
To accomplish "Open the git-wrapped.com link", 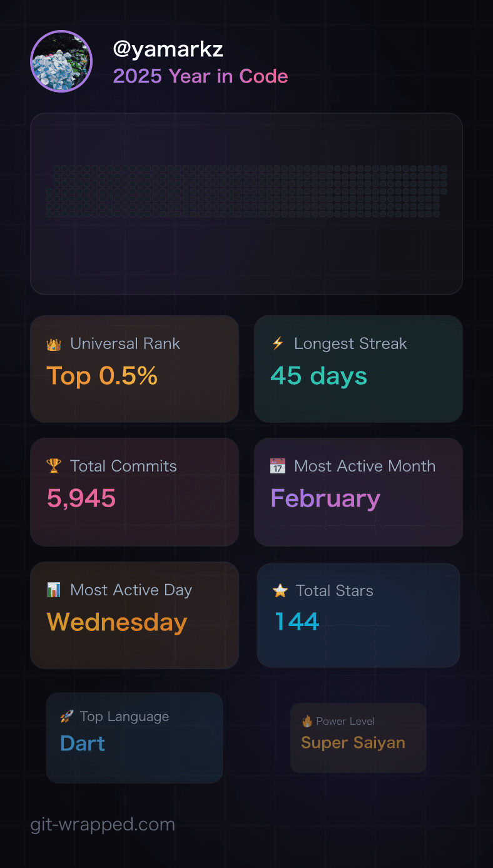I will tap(103, 824).
